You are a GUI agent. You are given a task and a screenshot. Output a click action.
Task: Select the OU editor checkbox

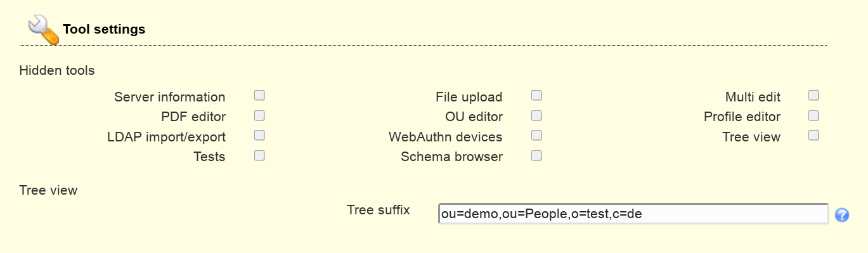(536, 115)
